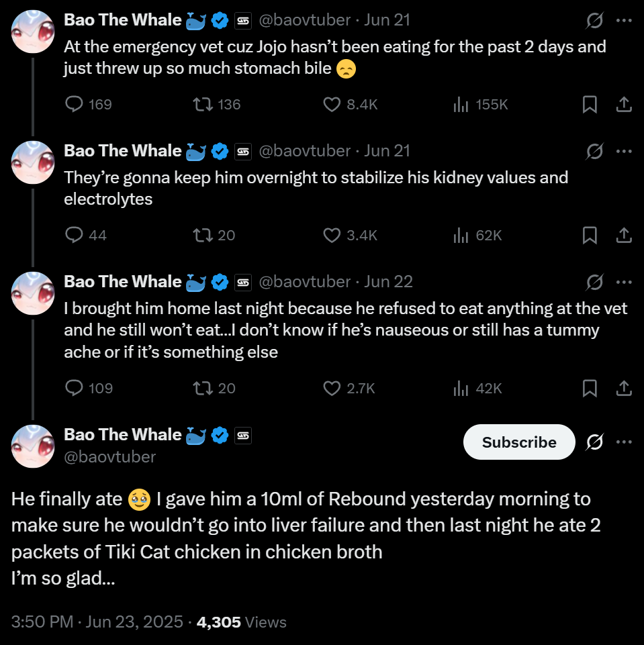Click the affiliate badge beside main tweet name

pyautogui.click(x=243, y=435)
